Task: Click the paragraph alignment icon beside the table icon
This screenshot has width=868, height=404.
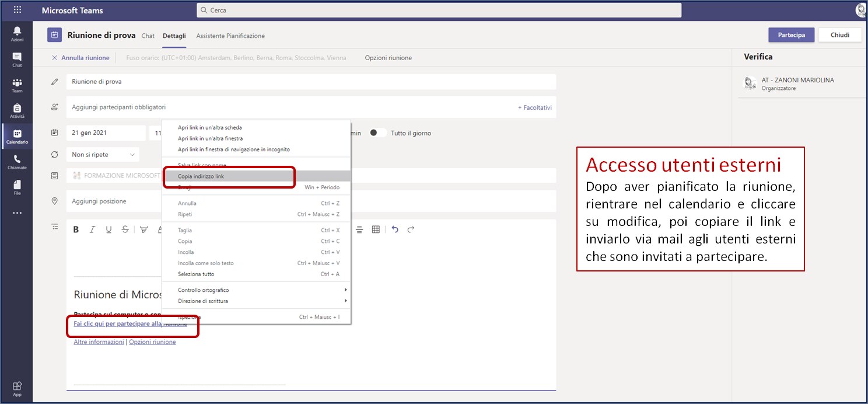Action: click(360, 229)
